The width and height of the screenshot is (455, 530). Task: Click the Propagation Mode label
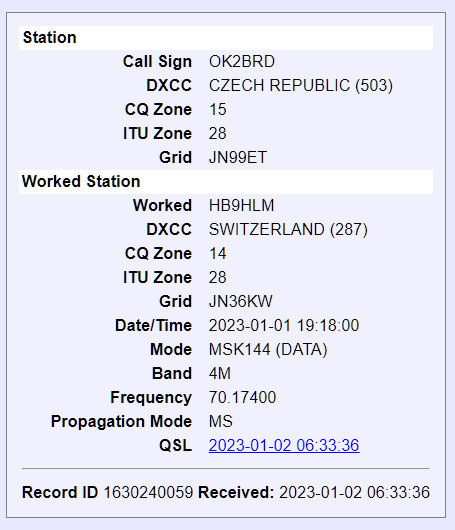click(121, 421)
